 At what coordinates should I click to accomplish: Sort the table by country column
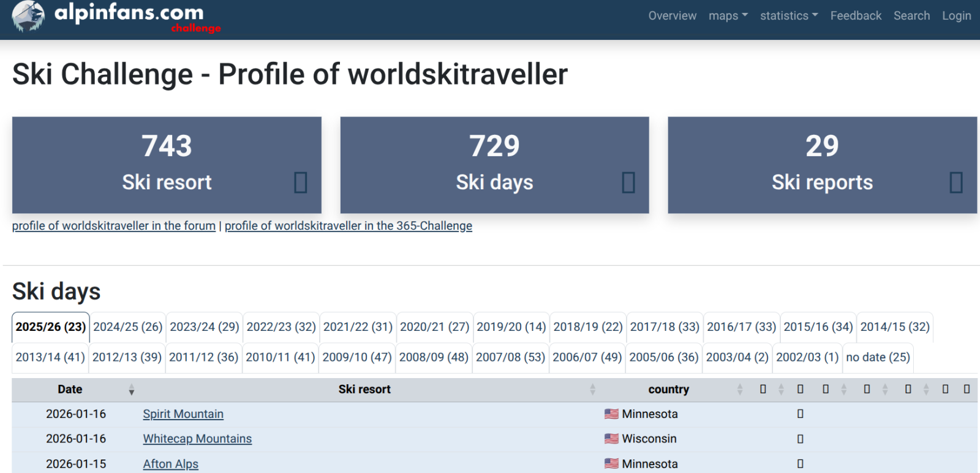(668, 390)
